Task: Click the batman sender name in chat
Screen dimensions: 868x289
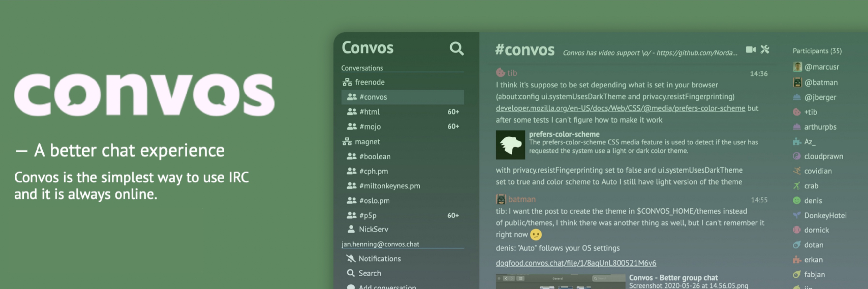Action: tap(522, 199)
